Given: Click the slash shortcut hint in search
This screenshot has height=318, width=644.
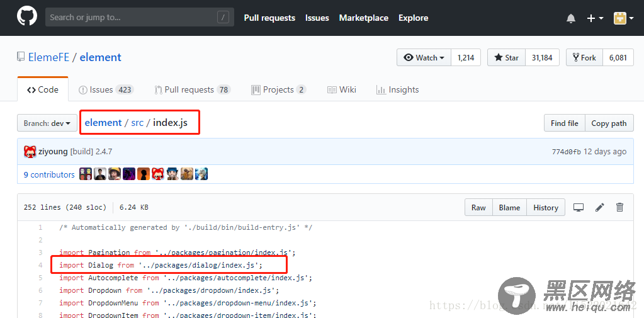Looking at the screenshot, I should click(223, 17).
